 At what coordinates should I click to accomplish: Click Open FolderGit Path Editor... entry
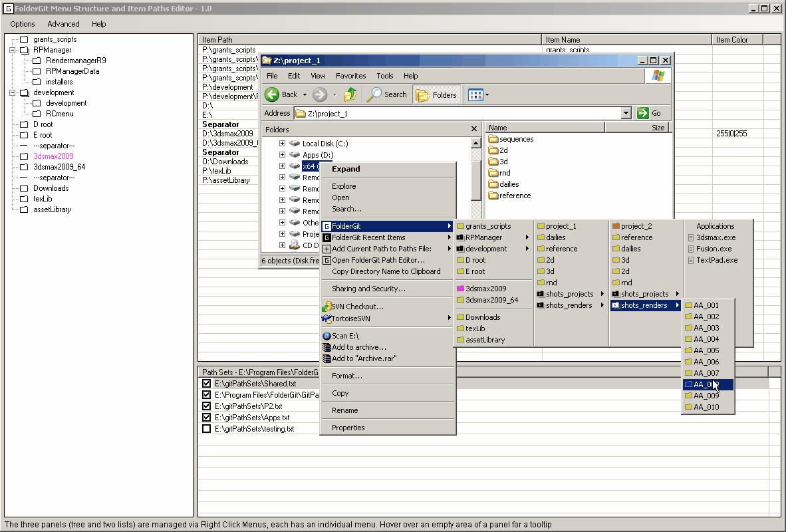388,260
